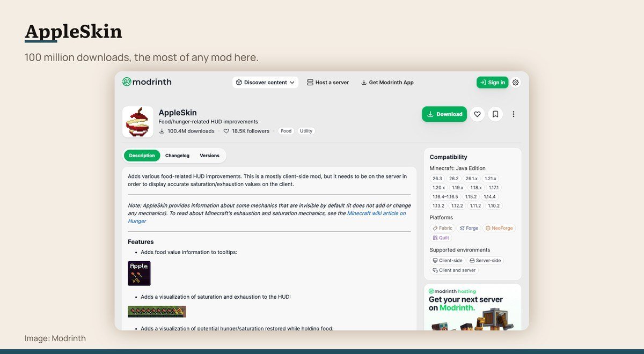Select the 1.12.2 version tag
This screenshot has width=644, height=354.
(457, 206)
